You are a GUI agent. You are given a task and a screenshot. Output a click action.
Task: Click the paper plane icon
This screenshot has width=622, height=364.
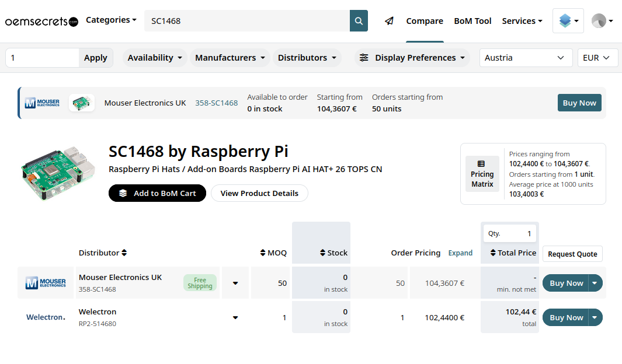389,21
